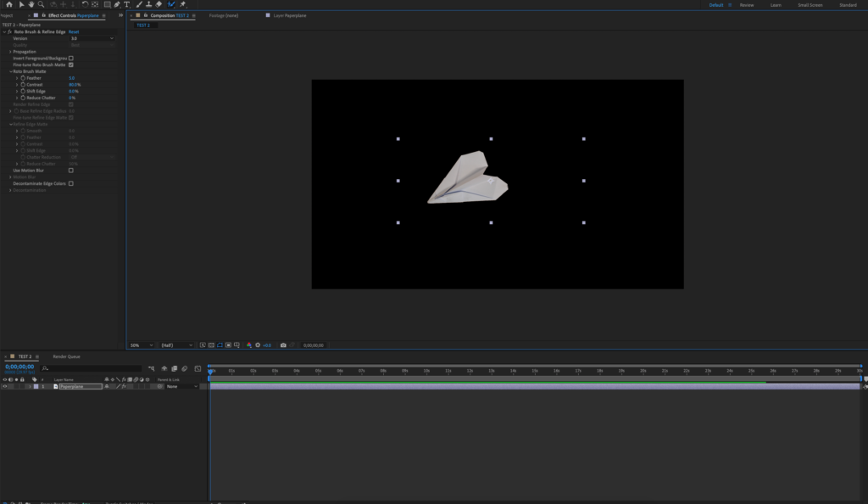The width and height of the screenshot is (868, 504).
Task: Open the 50% magnification dropdown
Action: pos(141,345)
